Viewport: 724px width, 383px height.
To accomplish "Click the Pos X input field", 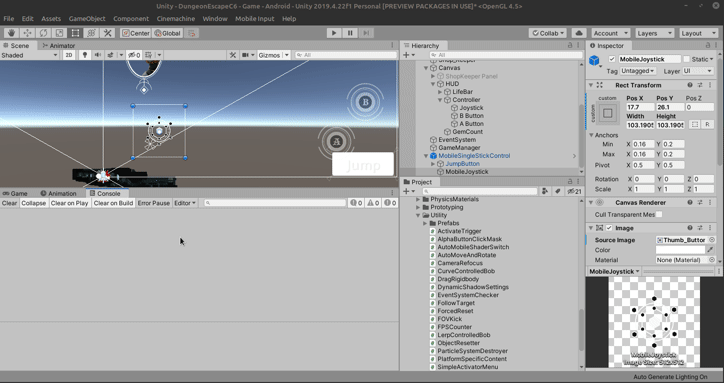I will 640,107.
